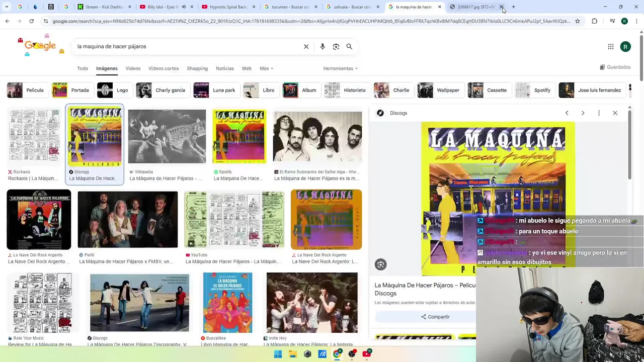
Task: Open Google Lens image search
Action: 336,46
